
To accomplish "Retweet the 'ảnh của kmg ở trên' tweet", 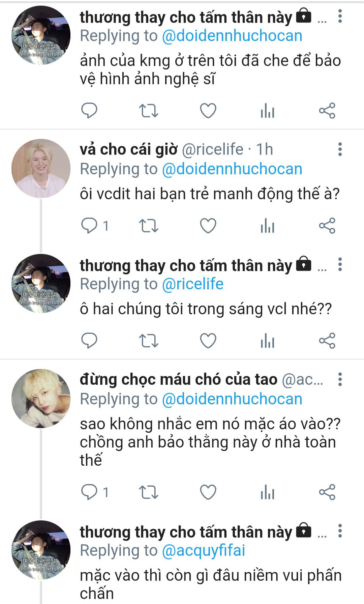I will click(149, 111).
